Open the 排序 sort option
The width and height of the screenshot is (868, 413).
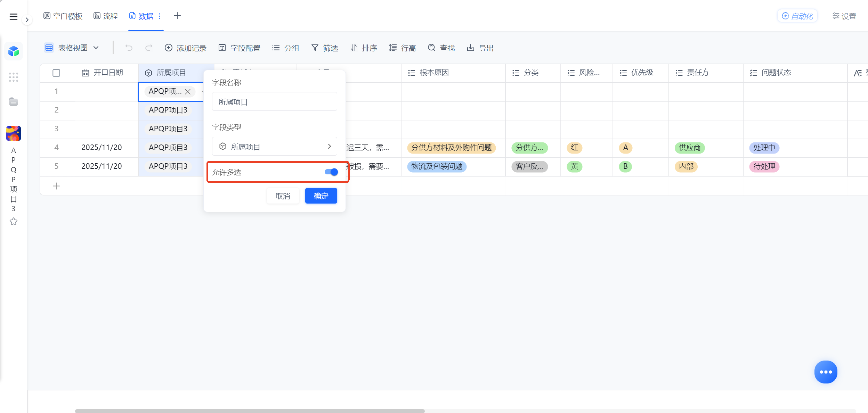364,48
